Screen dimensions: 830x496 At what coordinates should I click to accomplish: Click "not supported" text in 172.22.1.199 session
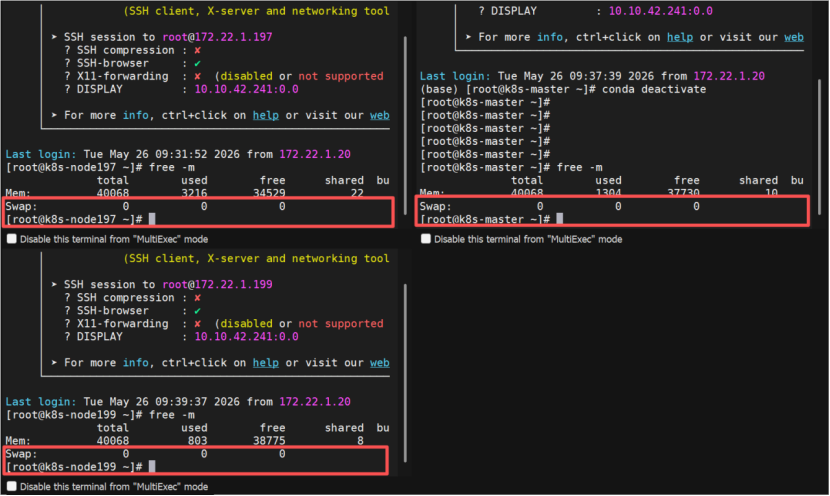[x=341, y=323]
